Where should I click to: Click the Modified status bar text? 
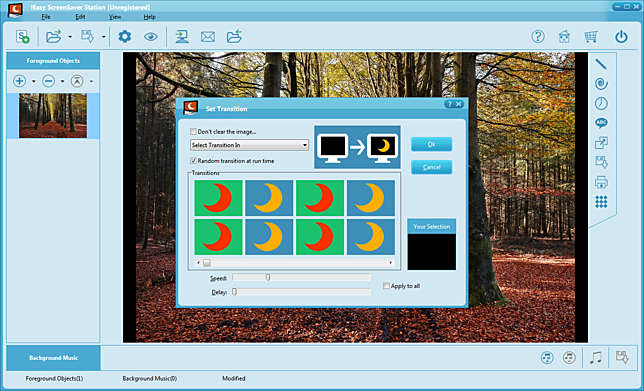234,378
